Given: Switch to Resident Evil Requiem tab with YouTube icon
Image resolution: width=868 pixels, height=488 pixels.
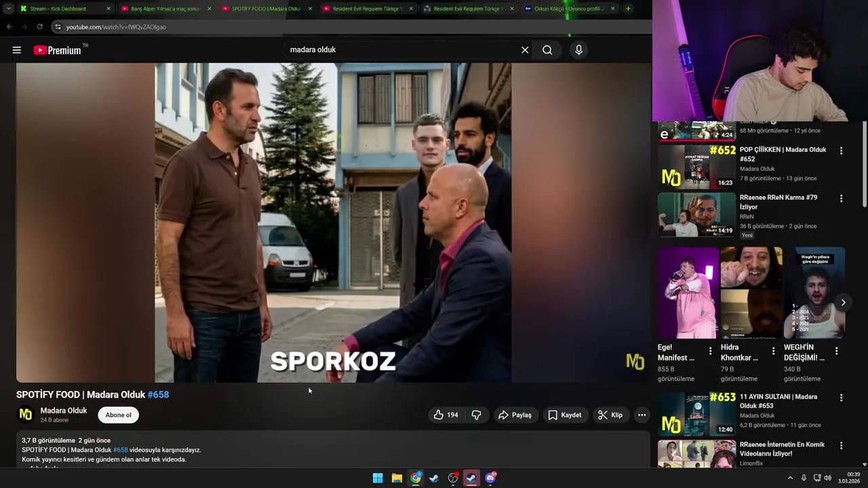Looking at the screenshot, I should (368, 9).
